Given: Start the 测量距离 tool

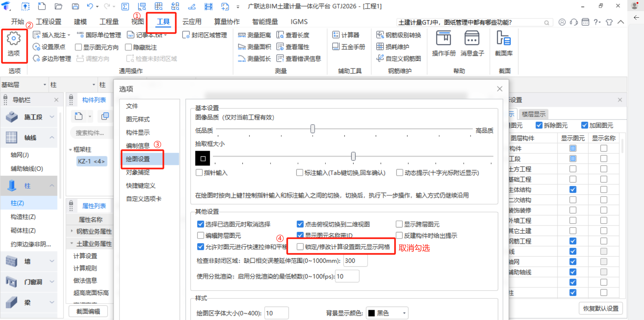Looking at the screenshot, I should point(255,35).
